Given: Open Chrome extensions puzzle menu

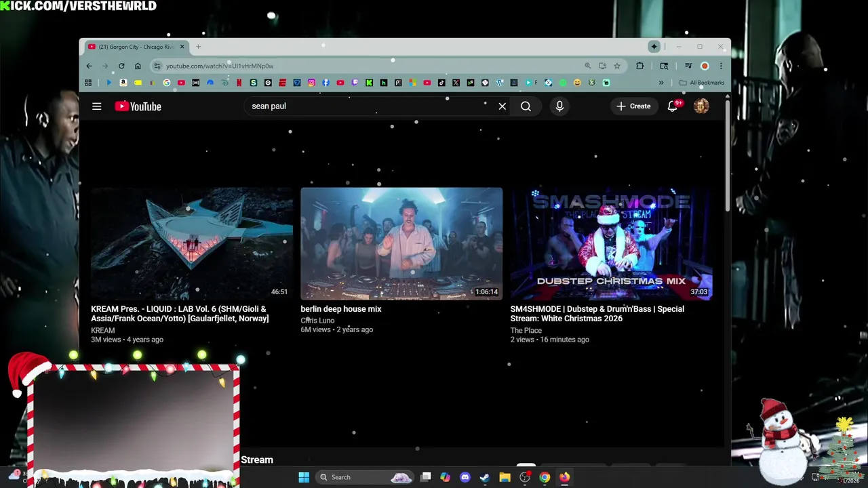Looking at the screenshot, I should [639, 66].
